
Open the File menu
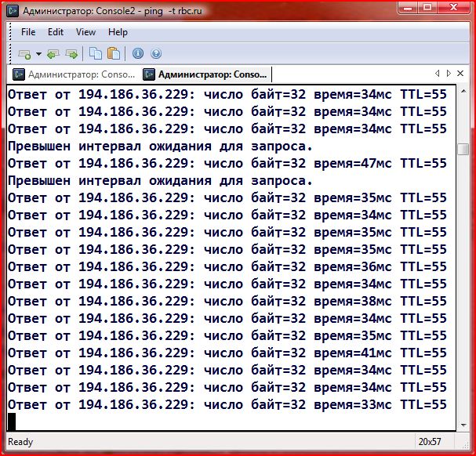point(28,32)
